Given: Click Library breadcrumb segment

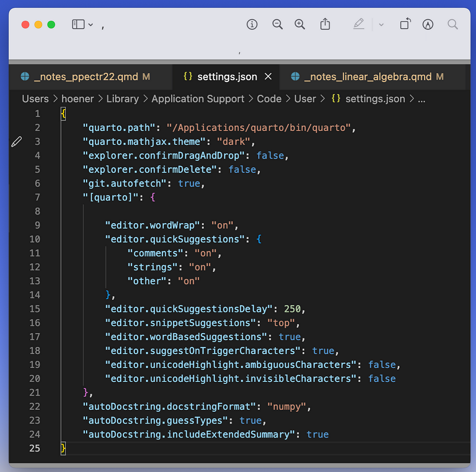Looking at the screenshot, I should point(123,99).
